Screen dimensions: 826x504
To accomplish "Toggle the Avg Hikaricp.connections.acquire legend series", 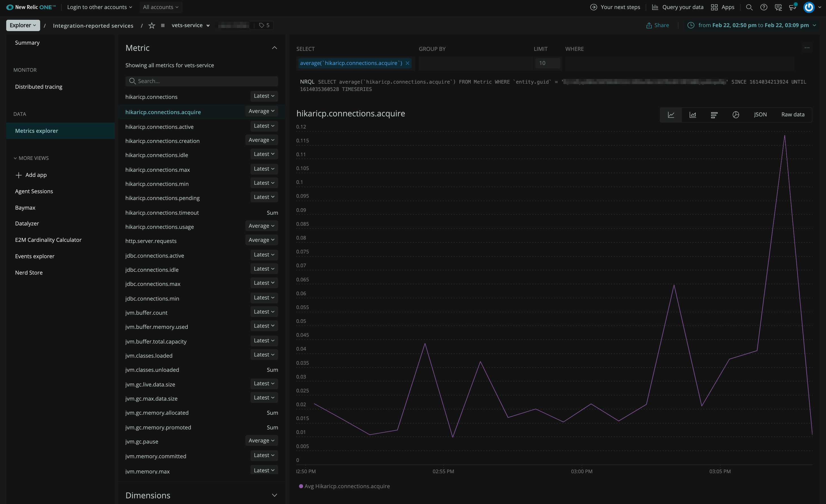I will click(x=346, y=486).
